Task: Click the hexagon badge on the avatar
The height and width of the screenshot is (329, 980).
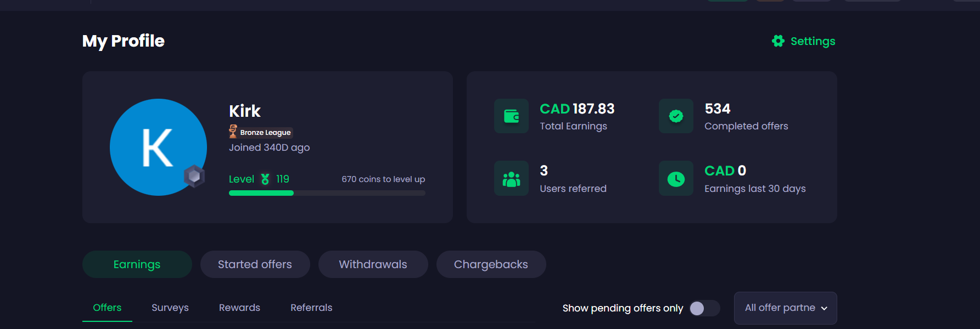Action: (x=194, y=176)
